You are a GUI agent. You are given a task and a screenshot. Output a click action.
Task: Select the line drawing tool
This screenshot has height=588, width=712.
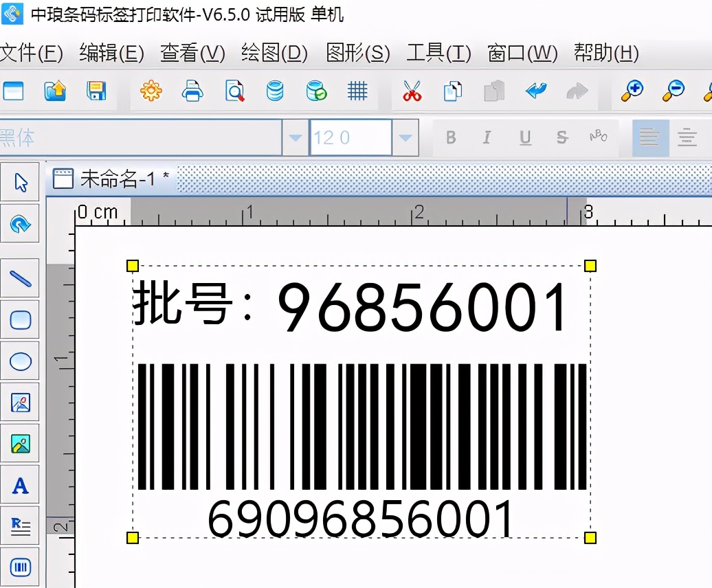coord(21,279)
